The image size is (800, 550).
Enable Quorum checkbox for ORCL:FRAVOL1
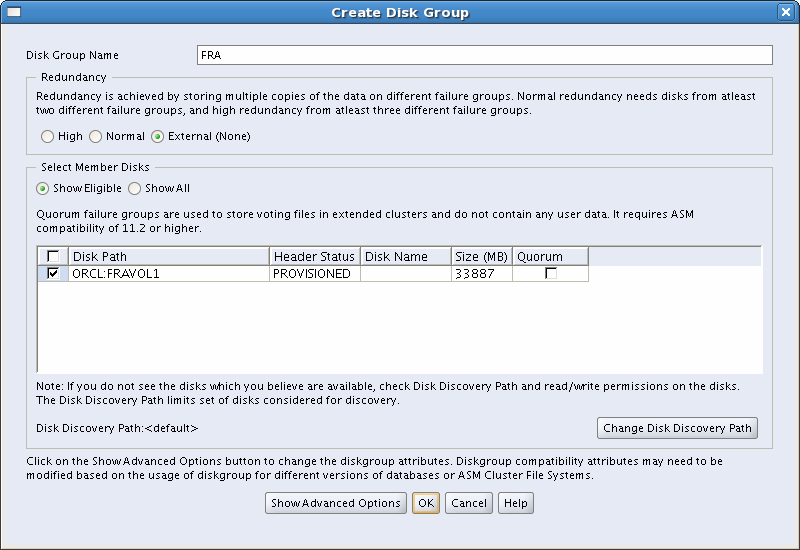point(550,273)
